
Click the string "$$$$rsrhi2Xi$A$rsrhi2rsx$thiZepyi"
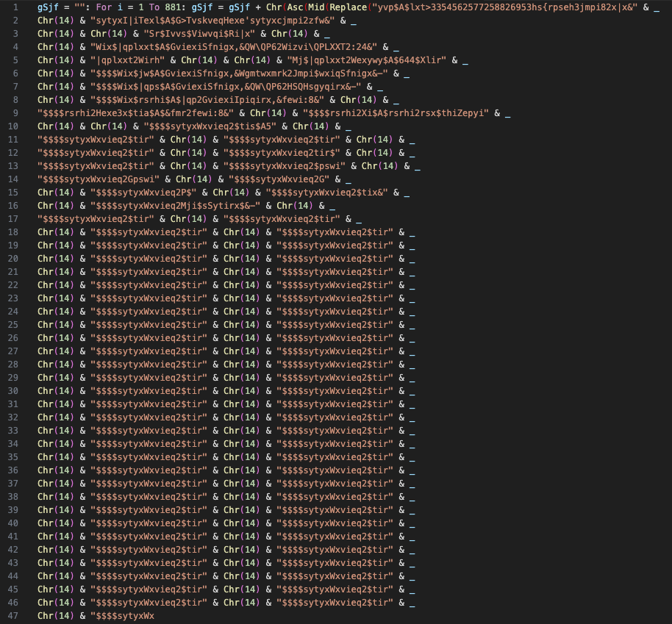[x=396, y=114]
